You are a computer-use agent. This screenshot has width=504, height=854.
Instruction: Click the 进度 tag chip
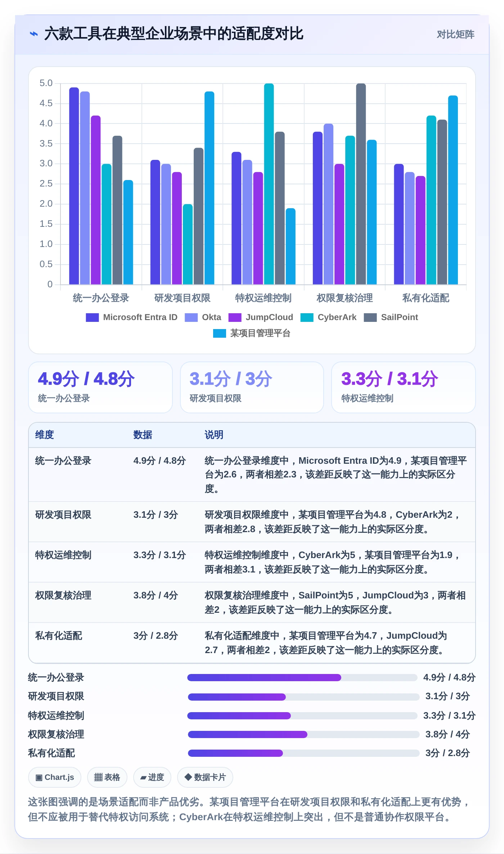[x=152, y=777]
